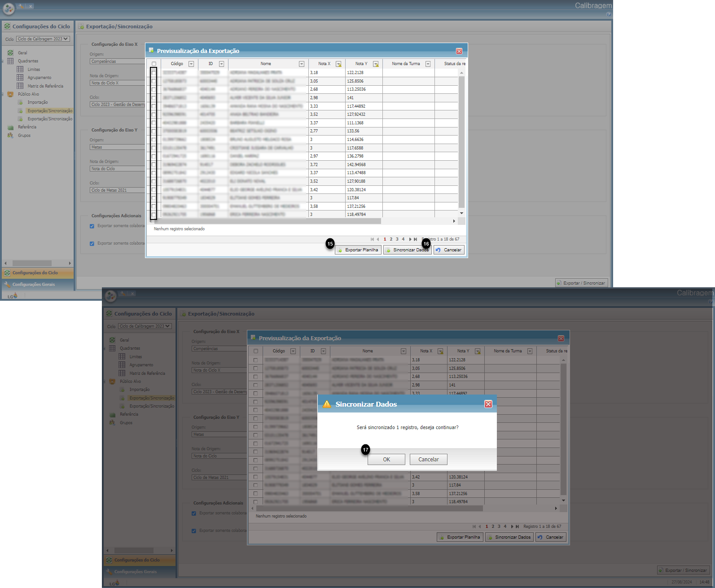The height and width of the screenshot is (588, 715).
Task: Select Grupos people icon in lower screenshot
Action: point(112,422)
